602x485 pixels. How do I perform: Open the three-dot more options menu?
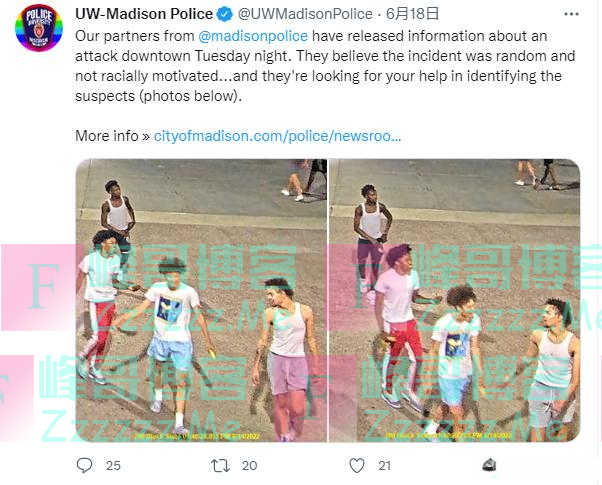pyautogui.click(x=571, y=15)
